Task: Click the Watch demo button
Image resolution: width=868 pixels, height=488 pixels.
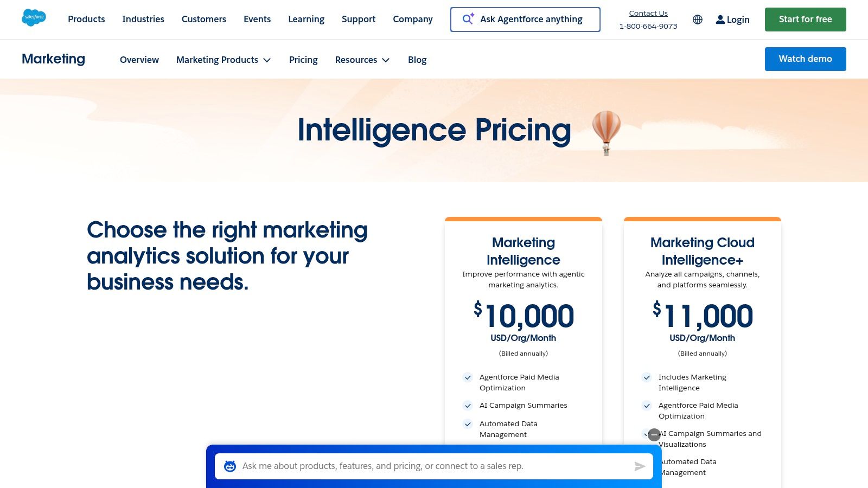Action: coord(806,59)
